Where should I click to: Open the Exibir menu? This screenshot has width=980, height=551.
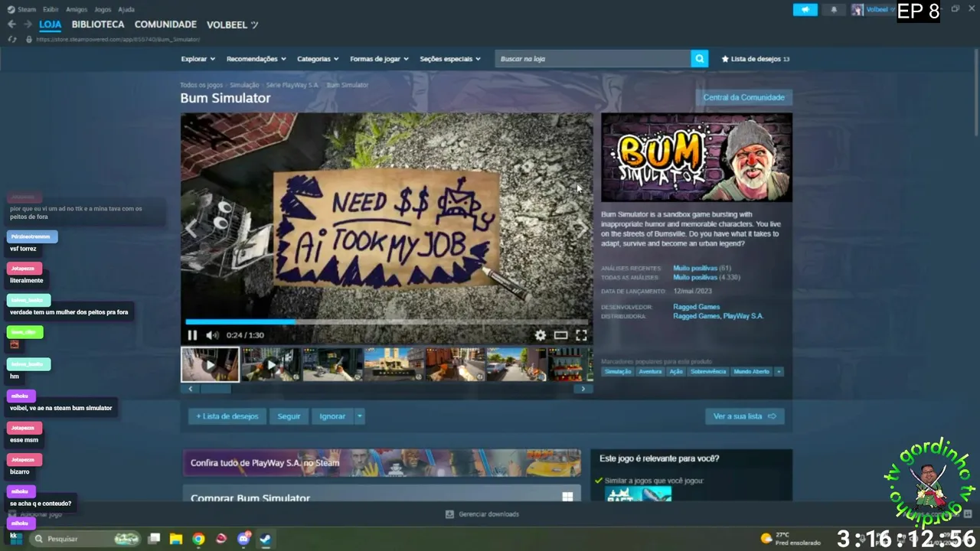tap(51, 9)
